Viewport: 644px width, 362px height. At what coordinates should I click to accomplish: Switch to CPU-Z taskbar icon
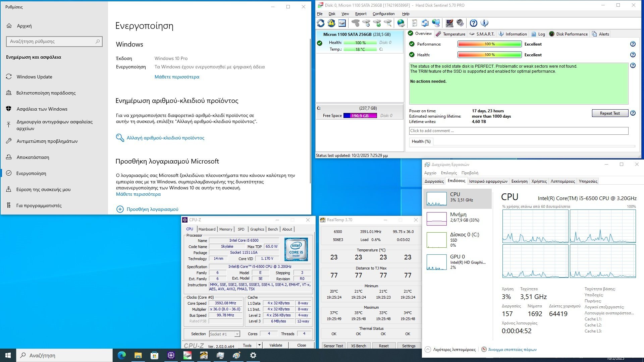(x=171, y=355)
